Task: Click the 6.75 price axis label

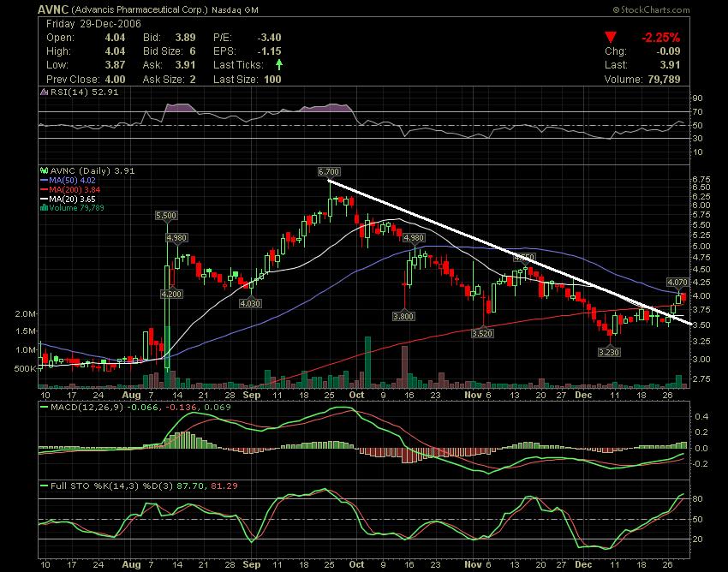Action: point(701,179)
